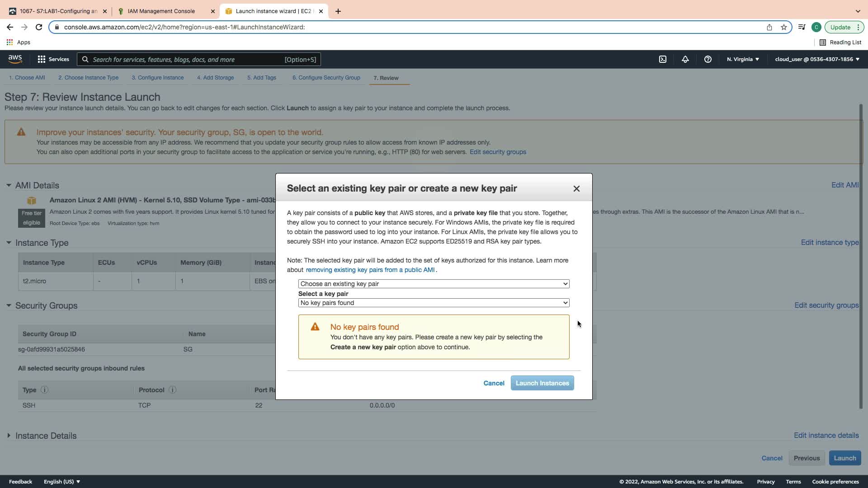Open the 'No key pairs found' dropdown

point(434,303)
